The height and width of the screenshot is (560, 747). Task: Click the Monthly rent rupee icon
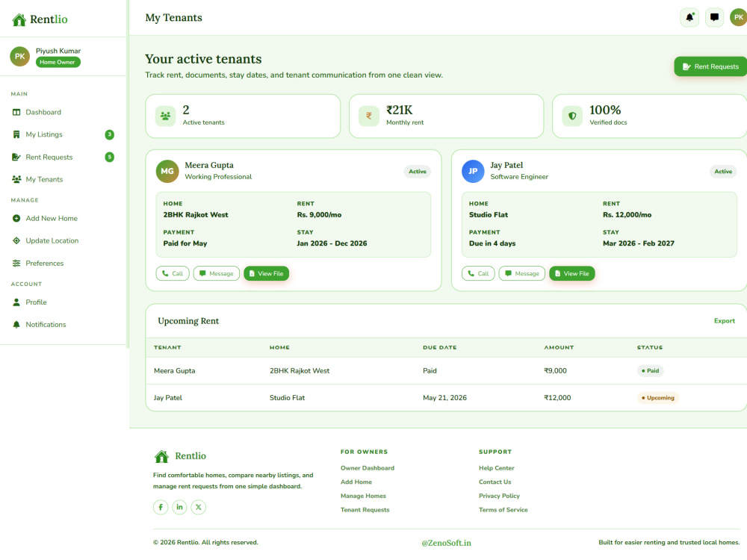point(369,116)
